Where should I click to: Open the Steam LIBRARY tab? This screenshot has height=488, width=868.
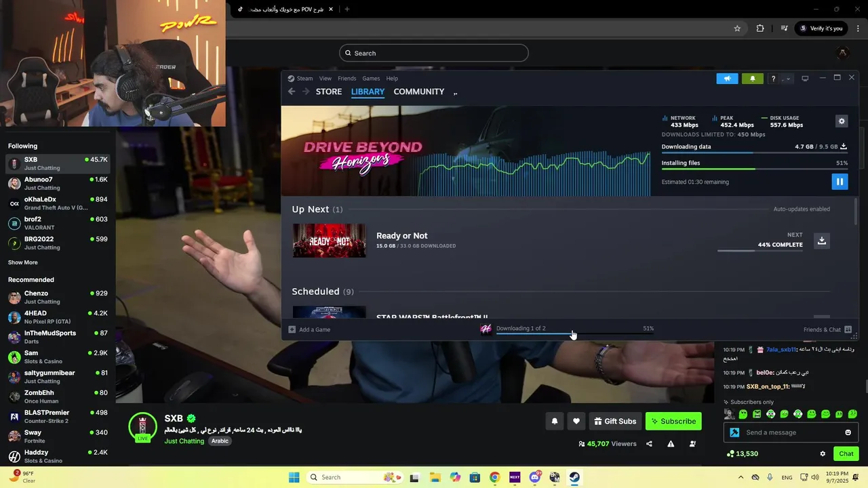pyautogui.click(x=368, y=91)
